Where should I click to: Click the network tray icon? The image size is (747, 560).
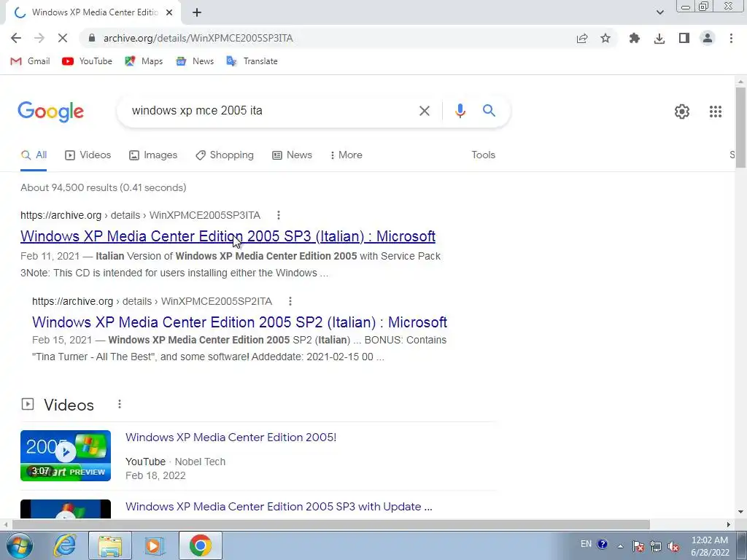click(656, 546)
